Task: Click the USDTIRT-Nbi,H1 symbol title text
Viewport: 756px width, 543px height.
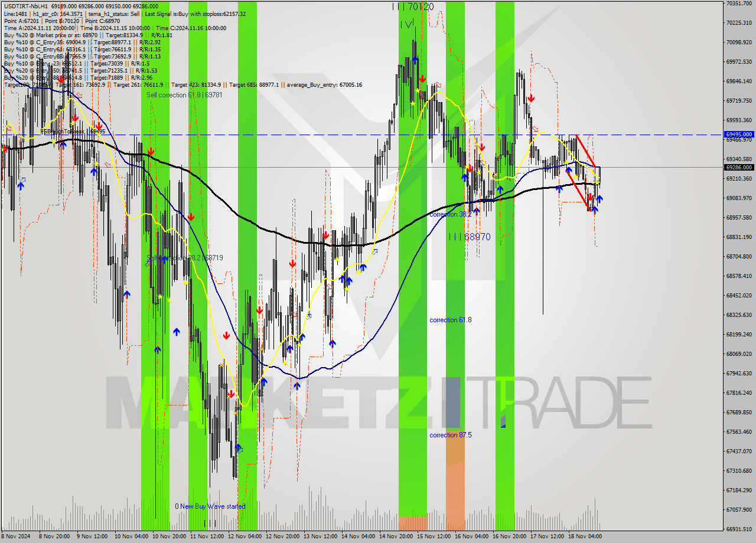Action: click(25, 6)
